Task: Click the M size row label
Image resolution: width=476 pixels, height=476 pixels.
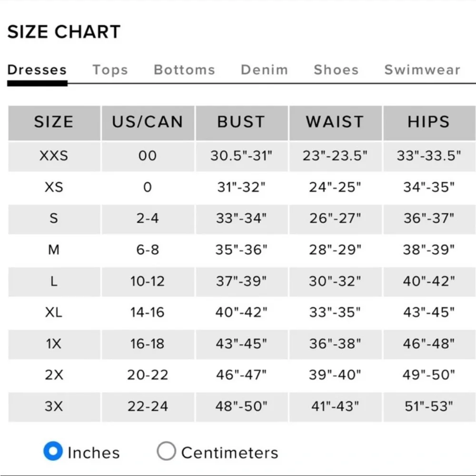Action: coord(54,250)
